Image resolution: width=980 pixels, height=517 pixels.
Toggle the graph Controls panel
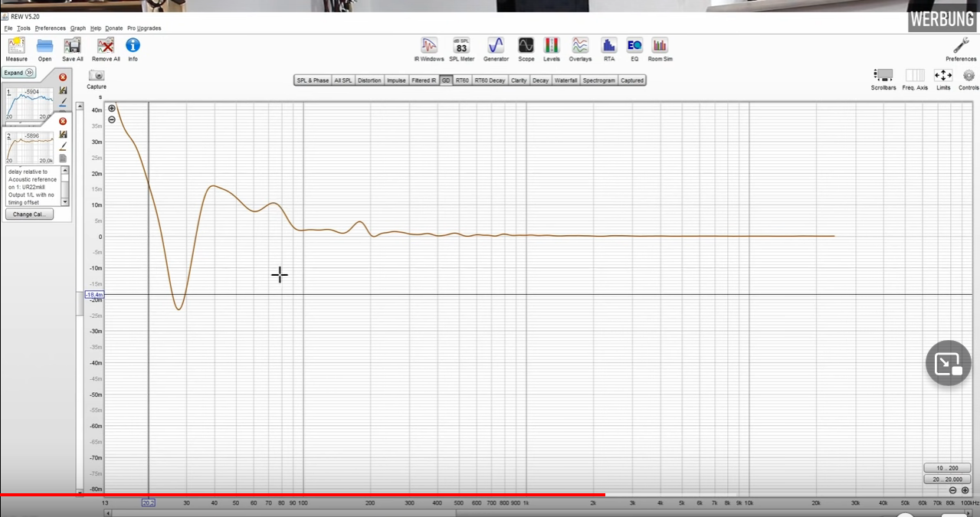click(969, 77)
